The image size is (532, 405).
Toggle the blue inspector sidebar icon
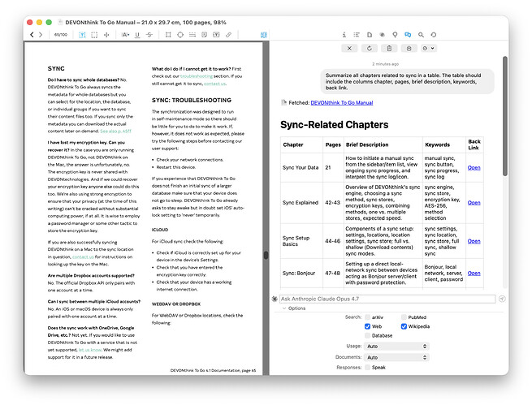tap(264, 35)
